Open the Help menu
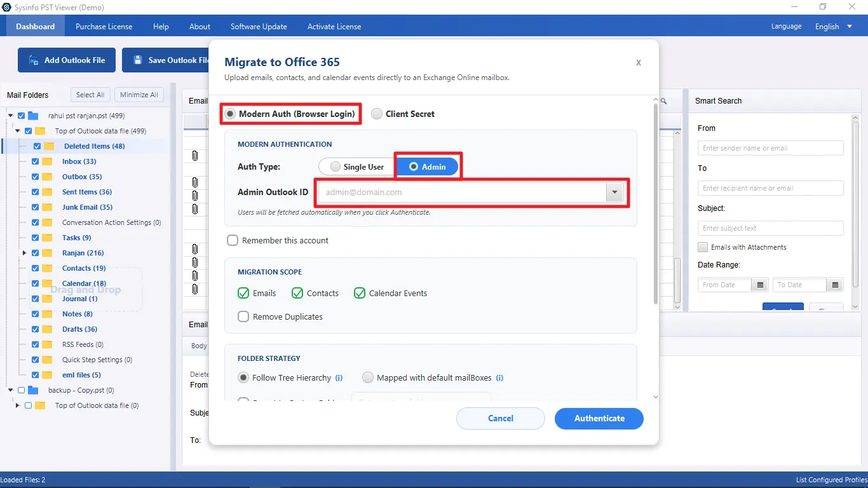The image size is (868, 488). pos(161,27)
